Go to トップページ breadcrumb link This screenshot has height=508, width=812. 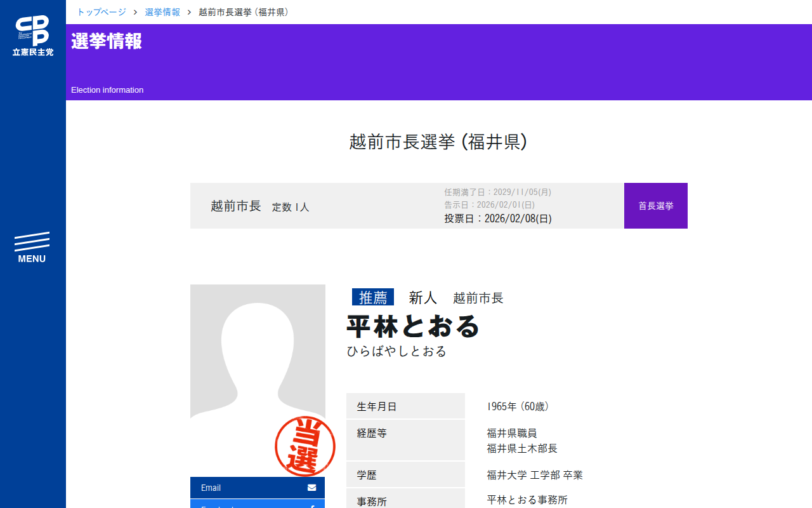pos(101,12)
